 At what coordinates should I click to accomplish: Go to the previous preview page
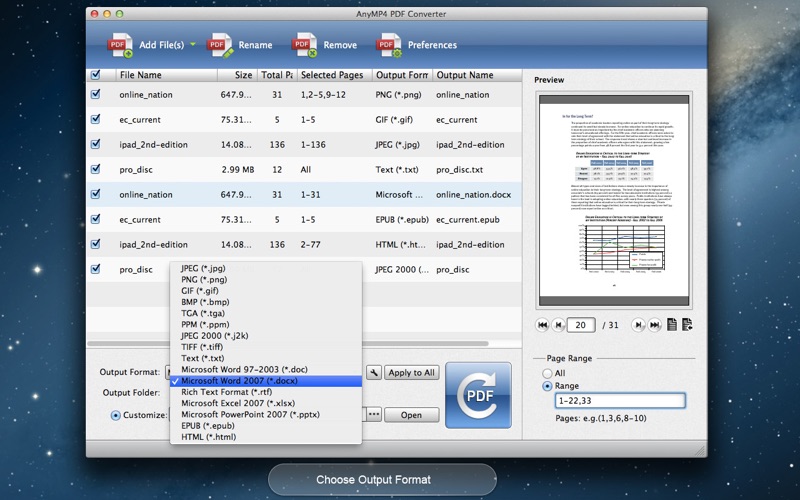pos(558,324)
